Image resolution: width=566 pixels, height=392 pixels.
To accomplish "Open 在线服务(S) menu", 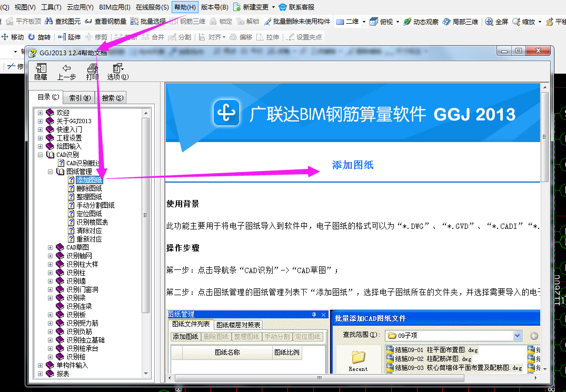I will tap(152, 7).
